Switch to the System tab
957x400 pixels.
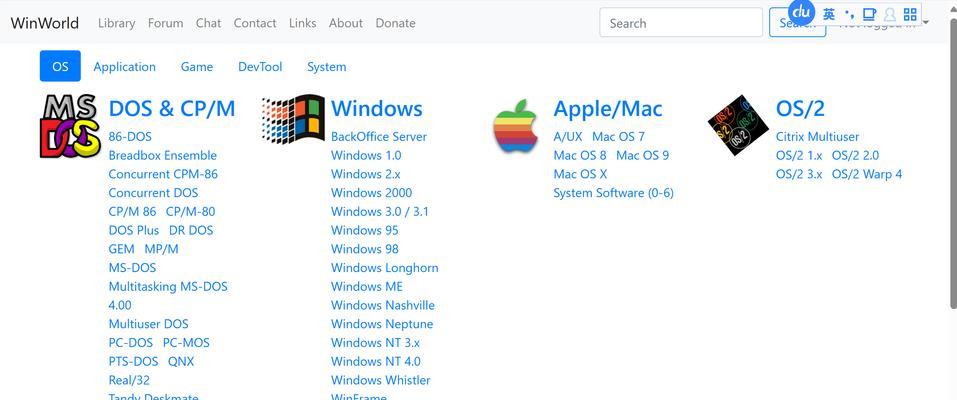[327, 67]
